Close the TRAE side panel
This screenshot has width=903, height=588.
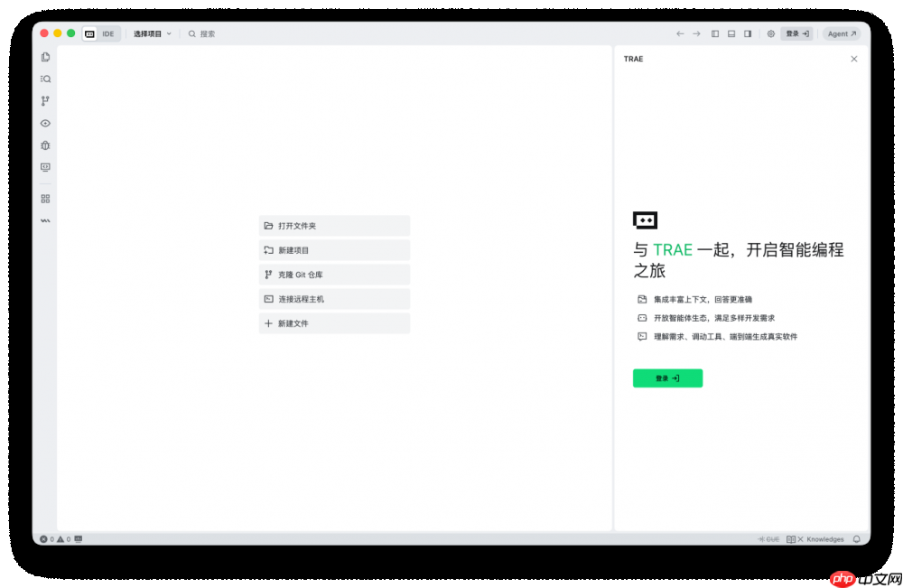pyautogui.click(x=854, y=59)
